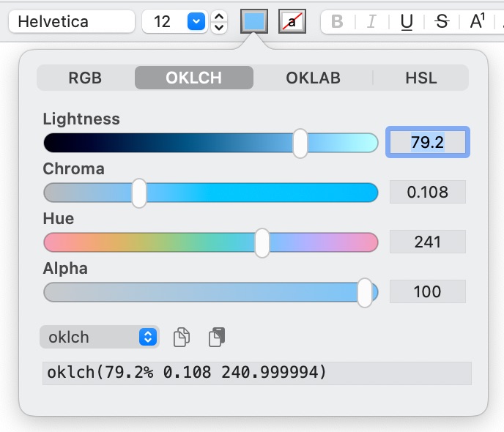This screenshot has height=432, width=504.
Task: Click the Lightness label
Action: click(x=81, y=119)
